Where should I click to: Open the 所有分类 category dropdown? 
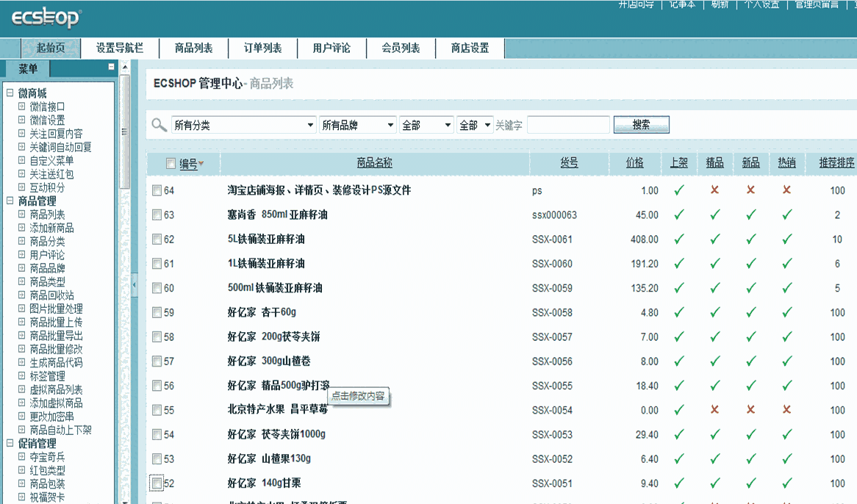click(243, 124)
